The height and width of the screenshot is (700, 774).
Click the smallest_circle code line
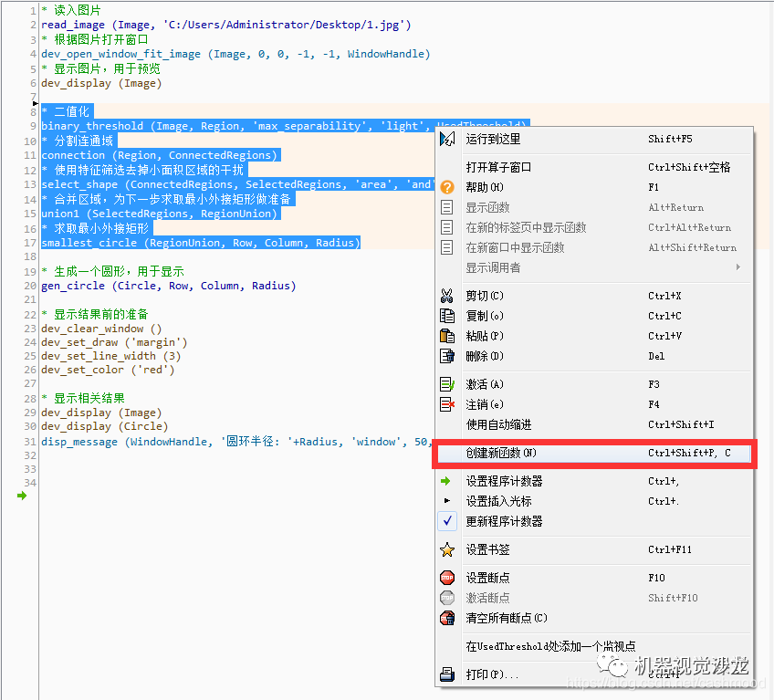[201, 243]
